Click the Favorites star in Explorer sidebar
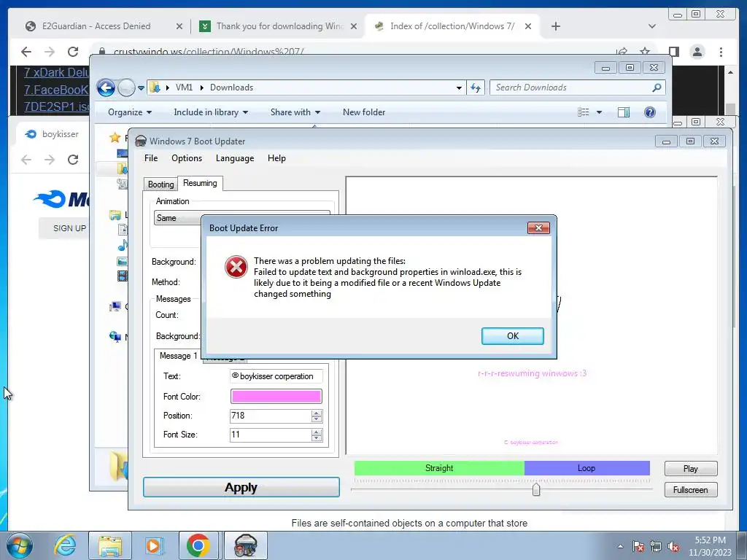Image resolution: width=747 pixels, height=560 pixels. (115, 138)
